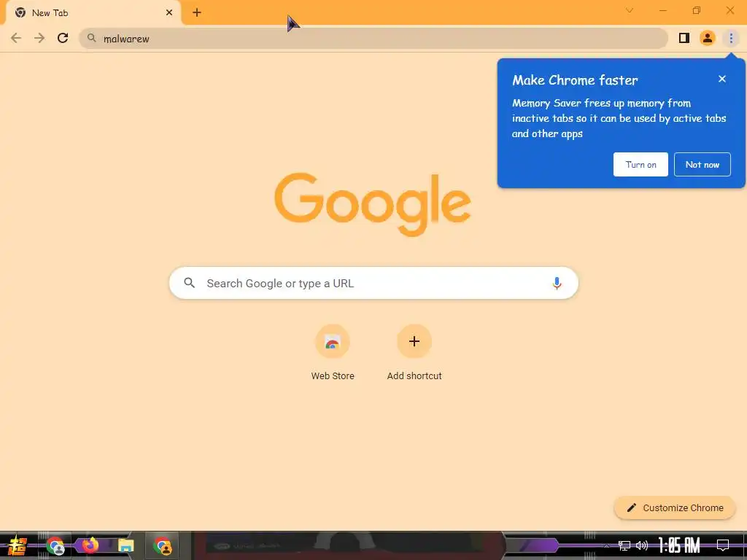Open the Chrome three-dot menu

coord(731,38)
